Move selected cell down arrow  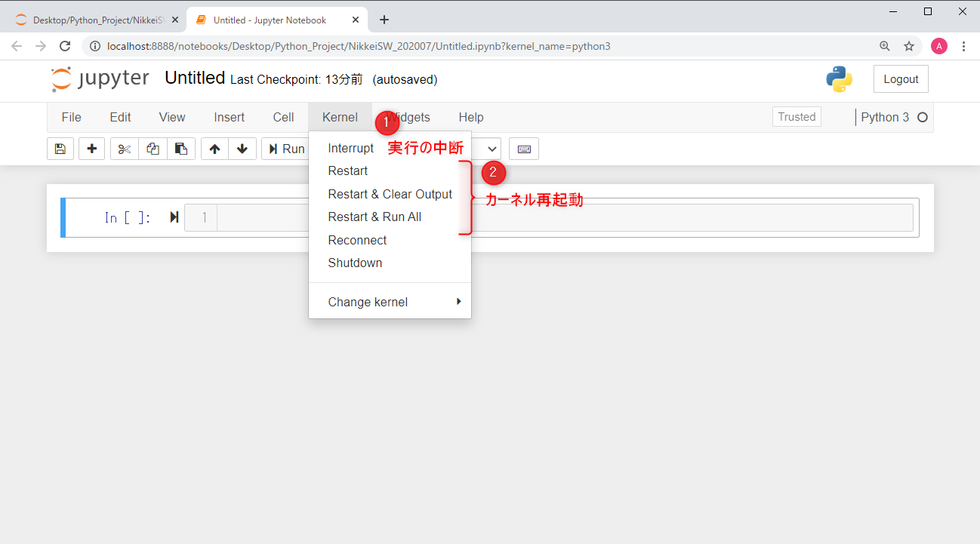[242, 149]
